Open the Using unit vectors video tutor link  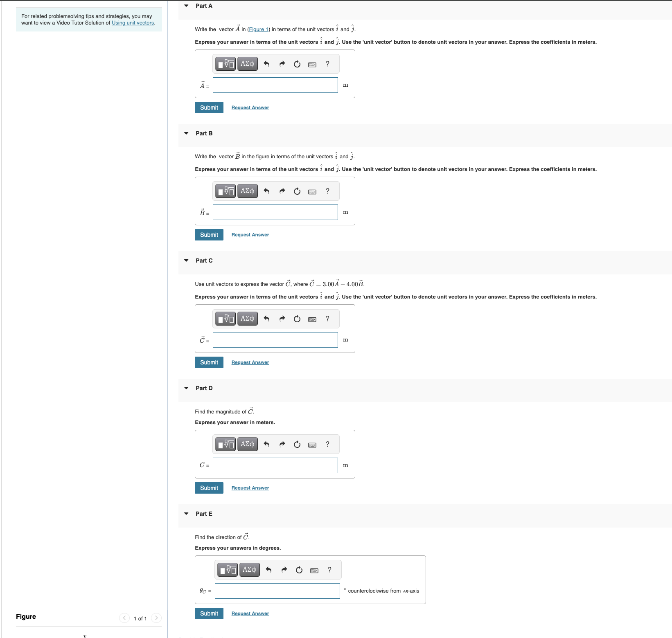tap(133, 22)
